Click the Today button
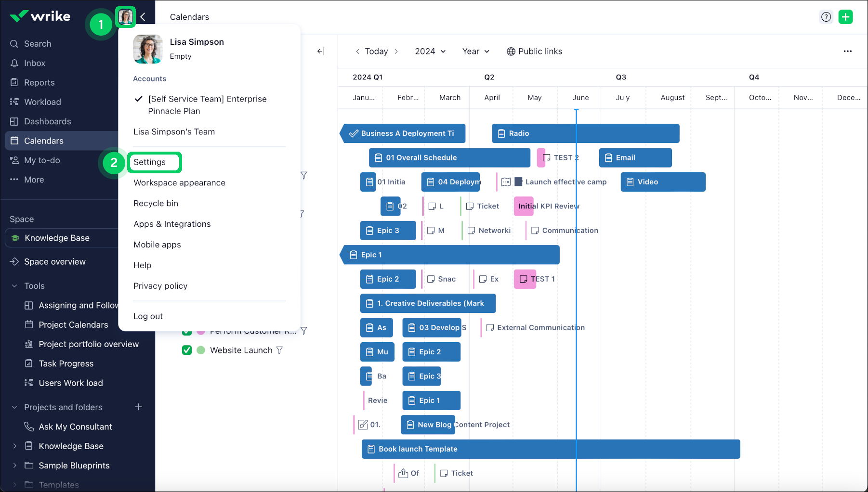This screenshot has height=492, width=868. coord(377,51)
